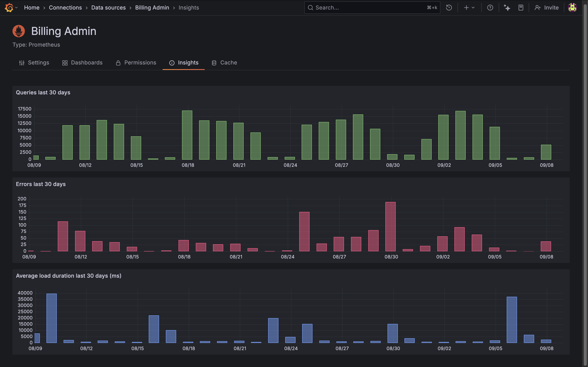The width and height of the screenshot is (588, 367).
Task: Switch to the Settings tab
Action: pos(34,63)
